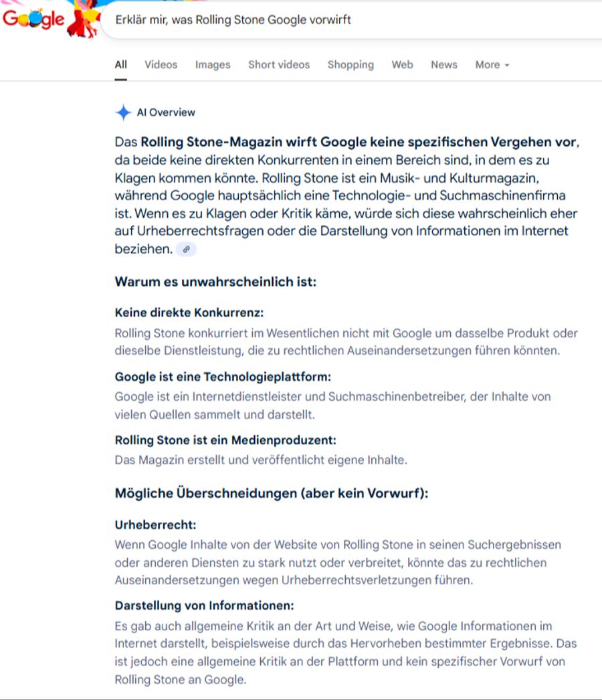Screen dimensions: 602x700
Task: Switch to the Short videos tab
Action: 278,64
